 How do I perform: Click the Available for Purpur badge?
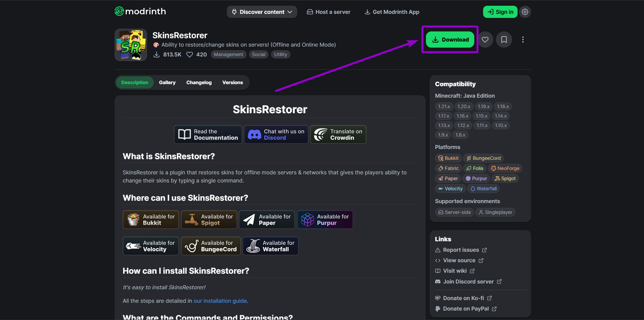325,220
